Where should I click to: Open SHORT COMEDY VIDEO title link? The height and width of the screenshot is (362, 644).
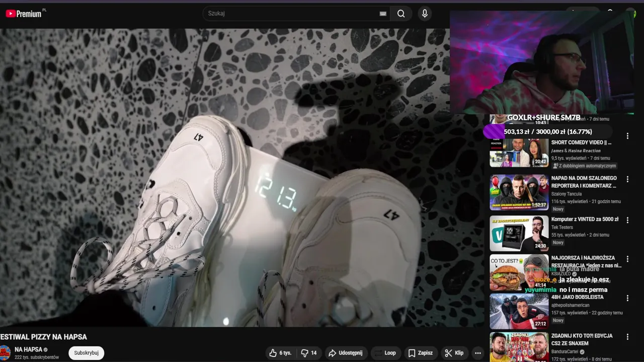coord(581,143)
